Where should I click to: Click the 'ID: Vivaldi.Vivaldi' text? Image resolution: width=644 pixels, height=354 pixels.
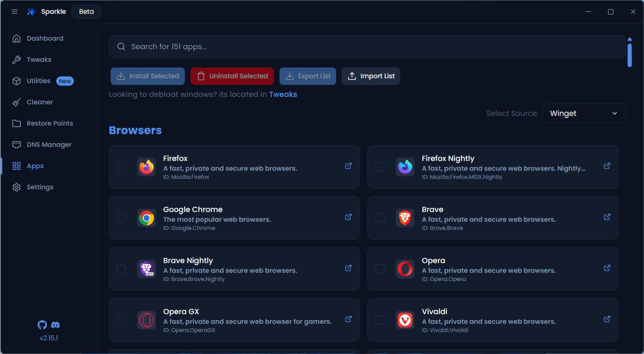pos(445,330)
